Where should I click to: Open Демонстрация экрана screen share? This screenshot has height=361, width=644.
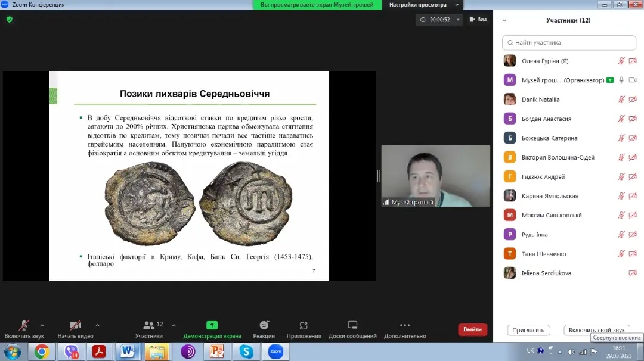point(212,325)
